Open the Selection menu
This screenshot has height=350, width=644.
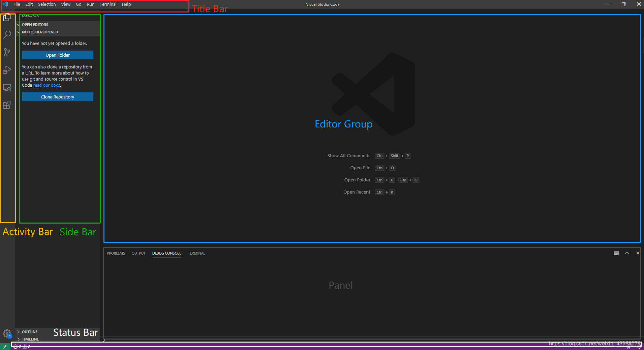click(47, 4)
